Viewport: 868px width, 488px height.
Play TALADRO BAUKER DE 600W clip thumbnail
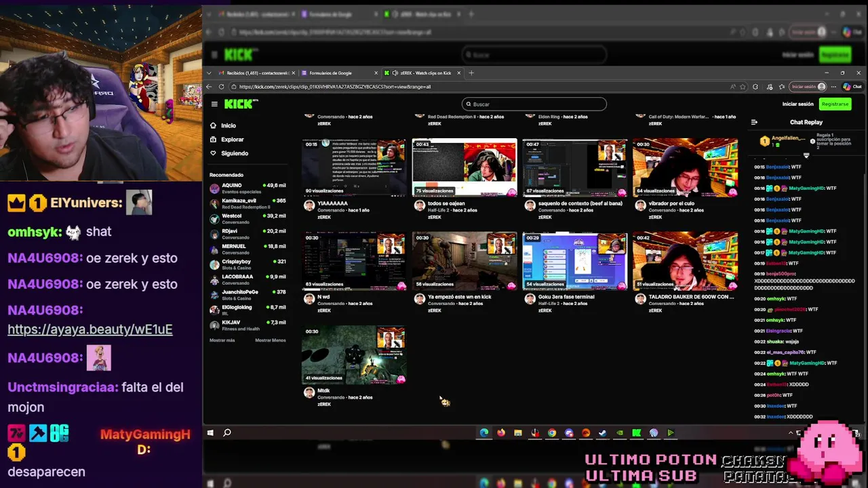686,261
